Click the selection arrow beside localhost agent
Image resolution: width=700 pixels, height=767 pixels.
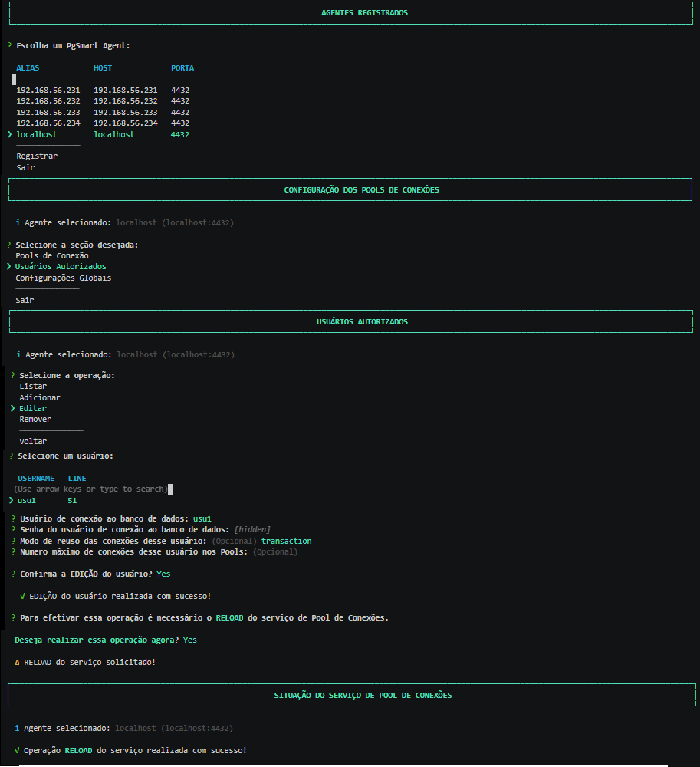9,134
